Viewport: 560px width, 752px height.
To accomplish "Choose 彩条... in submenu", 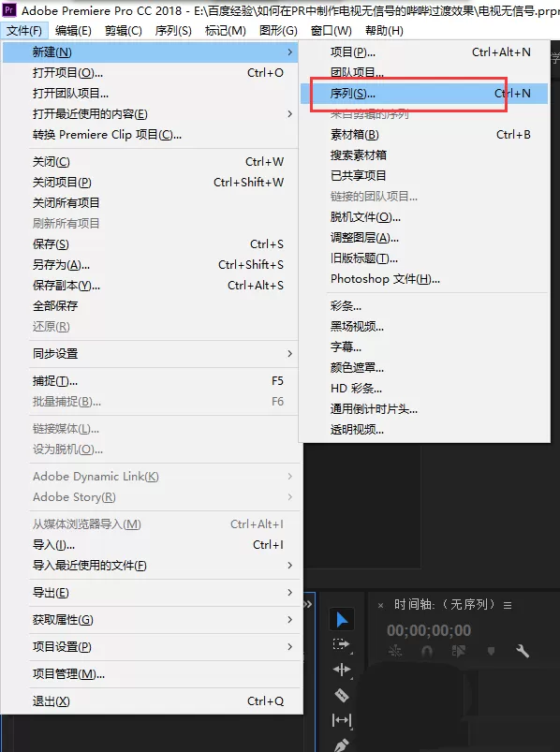I will tap(424, 305).
